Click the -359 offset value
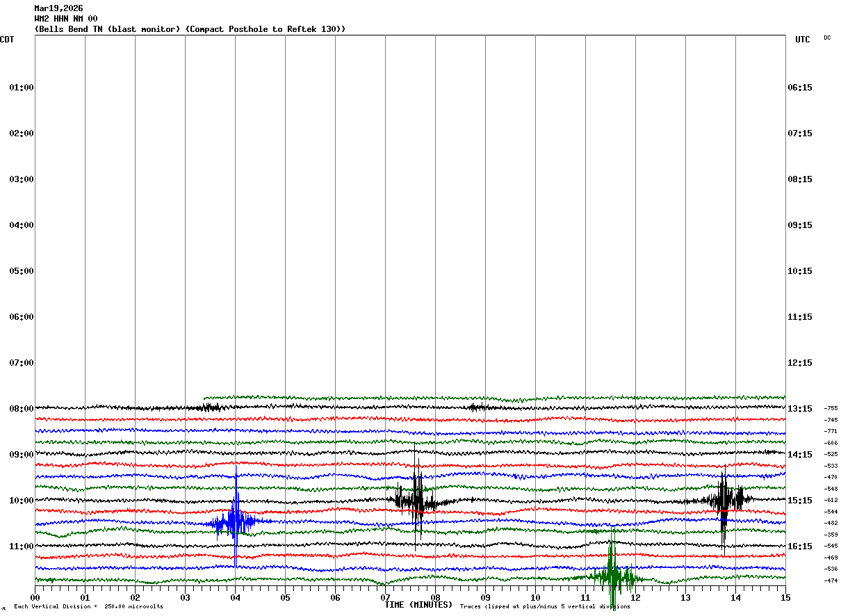This screenshot has width=841, height=616. (831, 535)
